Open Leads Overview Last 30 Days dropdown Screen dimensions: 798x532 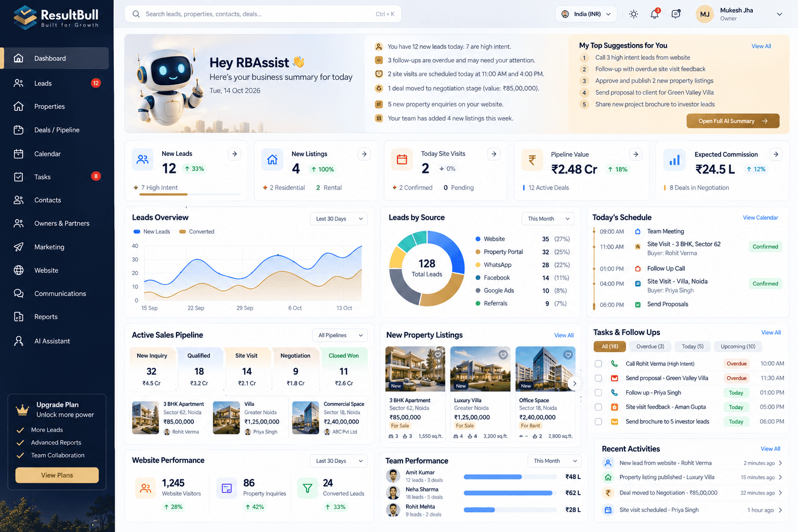point(339,219)
